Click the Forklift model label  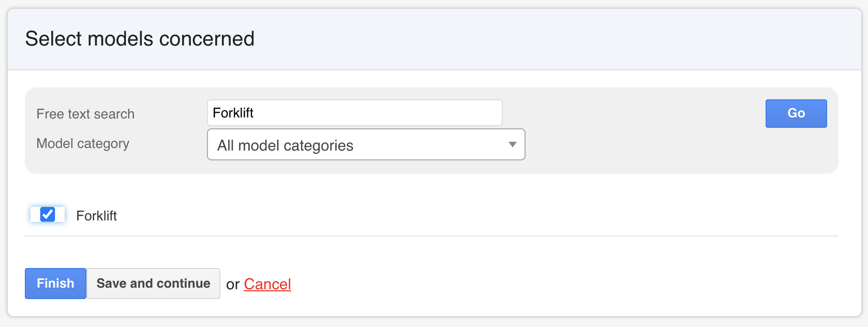click(96, 216)
